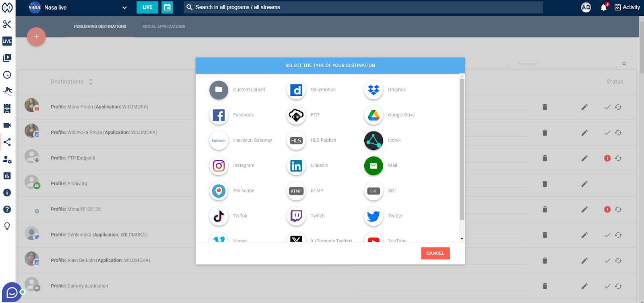
Task: Delete the Dummy destination profile
Action: click(x=545, y=286)
